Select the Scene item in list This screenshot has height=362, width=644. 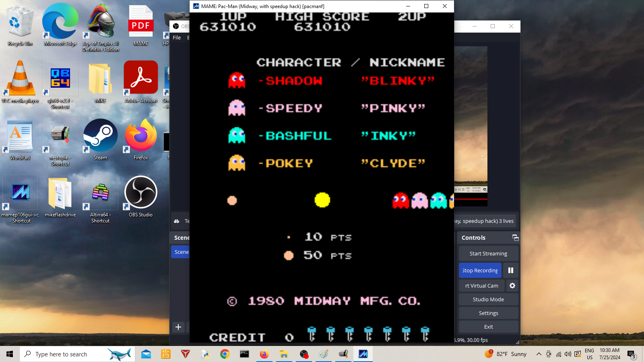tap(181, 252)
